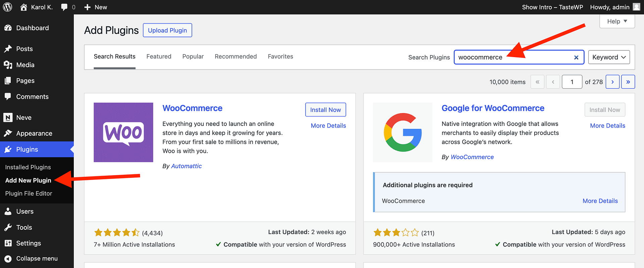Open the Automattic author link

(186, 166)
